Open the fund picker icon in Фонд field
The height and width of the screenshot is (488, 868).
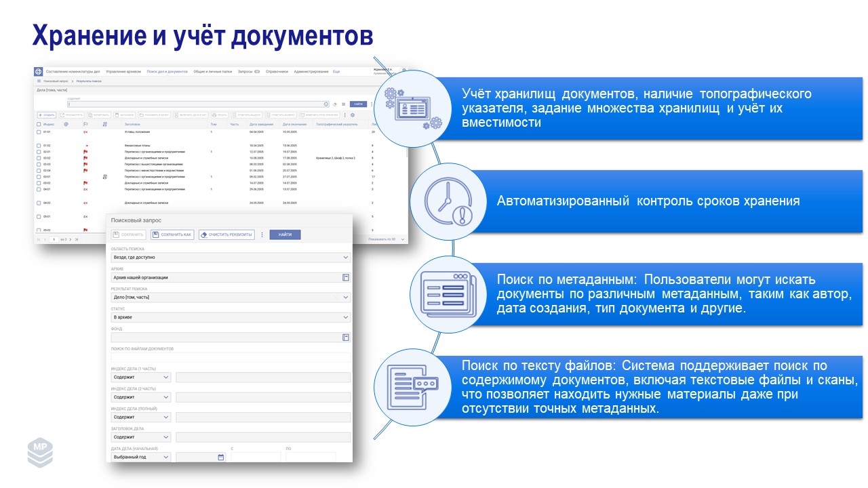(346, 337)
